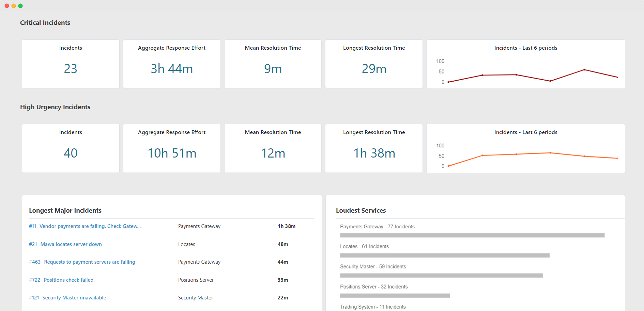Click the Locates 61 Incidents bar

(x=445, y=256)
